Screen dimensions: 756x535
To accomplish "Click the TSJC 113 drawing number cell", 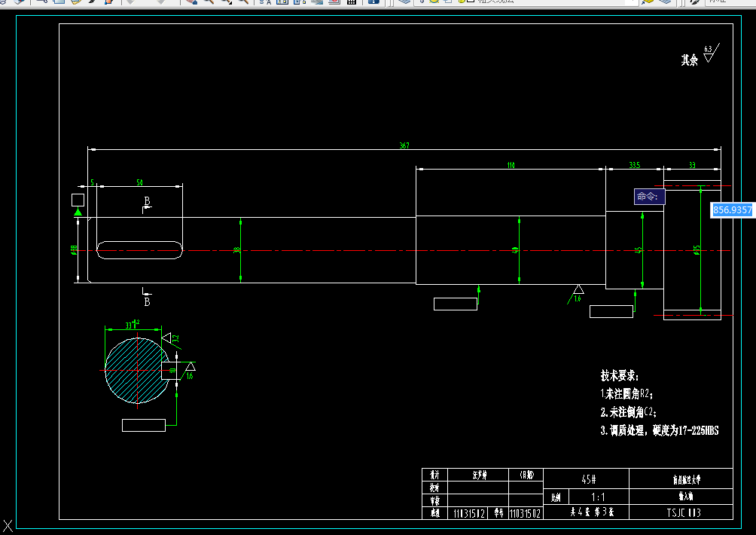I will pos(681,512).
